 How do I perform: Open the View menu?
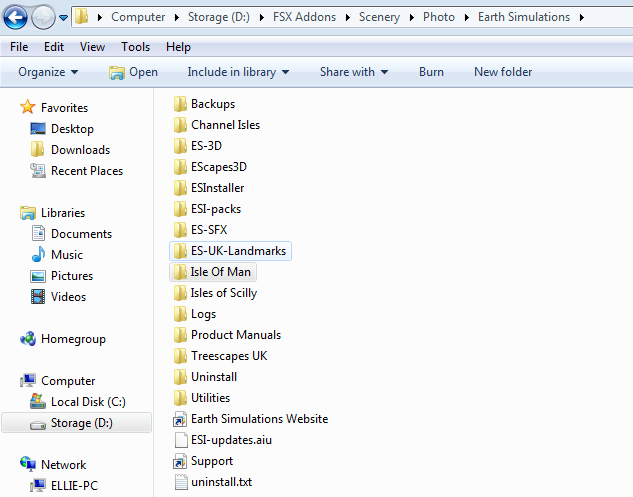[x=92, y=47]
